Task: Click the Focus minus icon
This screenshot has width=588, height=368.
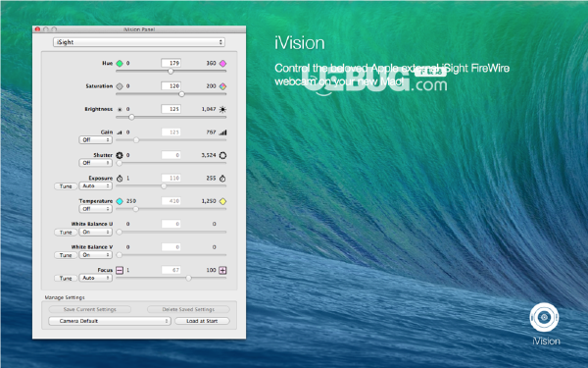Action: [120, 270]
